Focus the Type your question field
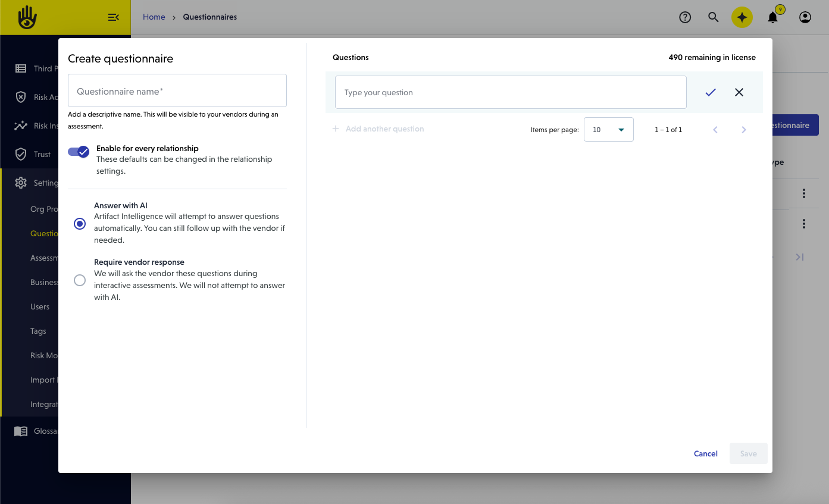This screenshot has height=504, width=829. tap(511, 92)
